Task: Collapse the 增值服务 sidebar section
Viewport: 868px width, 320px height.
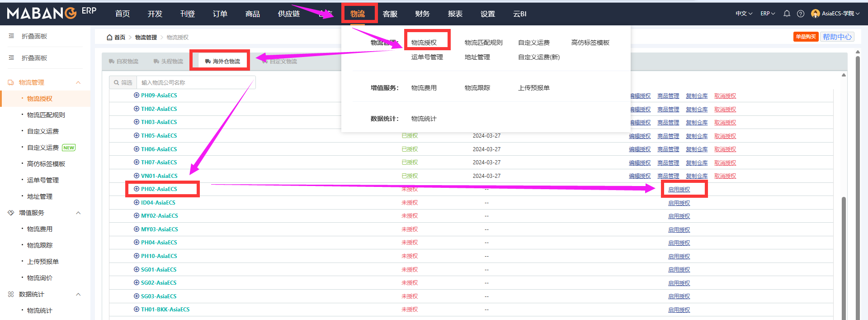Action: tap(78, 213)
